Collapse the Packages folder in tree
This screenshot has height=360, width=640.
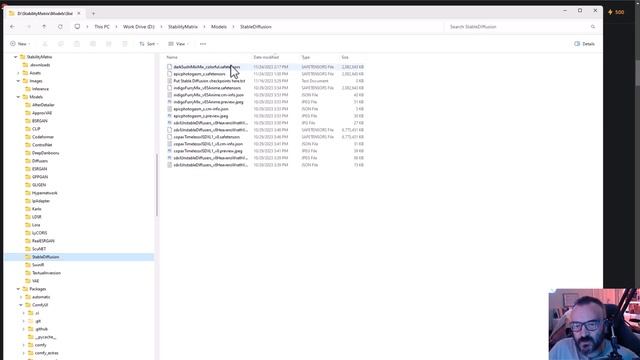18,289
